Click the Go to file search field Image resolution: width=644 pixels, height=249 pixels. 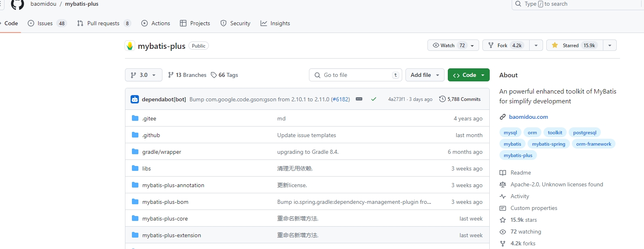[355, 75]
